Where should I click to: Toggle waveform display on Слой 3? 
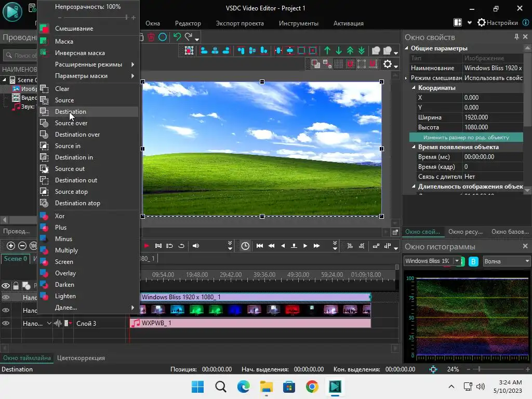pos(58,323)
